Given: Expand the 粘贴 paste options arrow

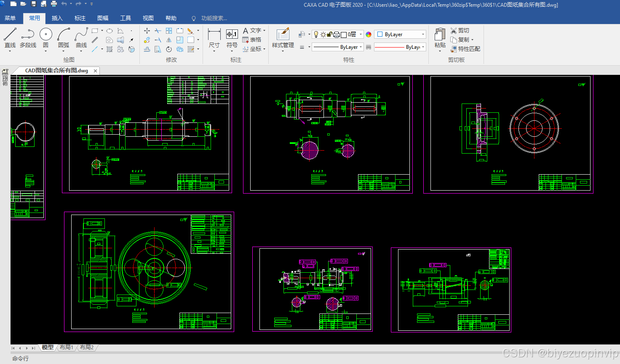Looking at the screenshot, I should point(440,51).
